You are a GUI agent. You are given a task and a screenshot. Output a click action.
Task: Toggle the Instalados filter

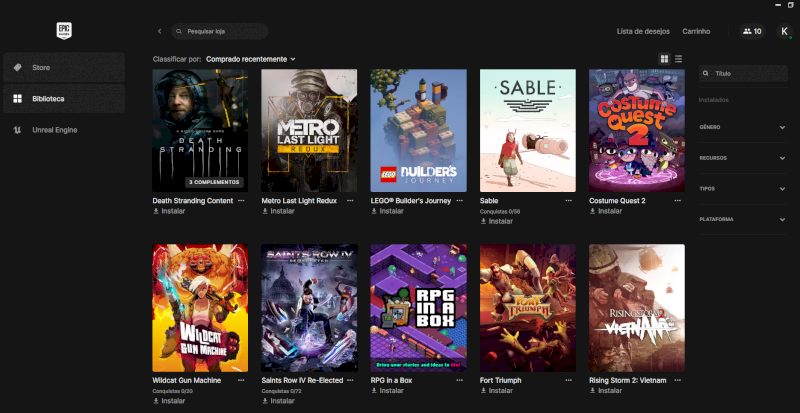click(713, 100)
